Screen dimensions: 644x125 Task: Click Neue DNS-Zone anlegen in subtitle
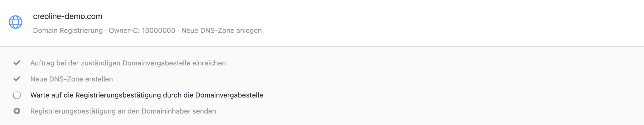[222, 30]
